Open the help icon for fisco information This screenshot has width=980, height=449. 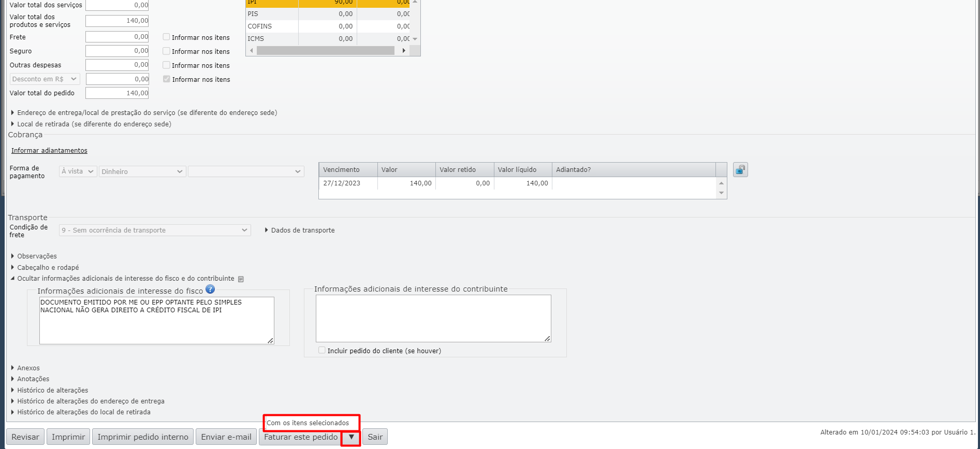point(210,289)
